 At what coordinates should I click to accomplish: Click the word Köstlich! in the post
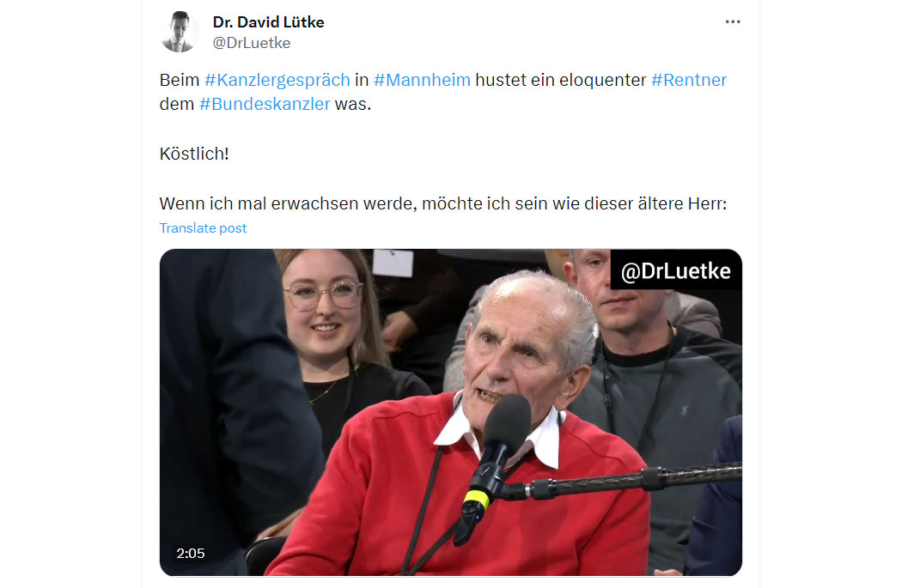click(x=194, y=154)
